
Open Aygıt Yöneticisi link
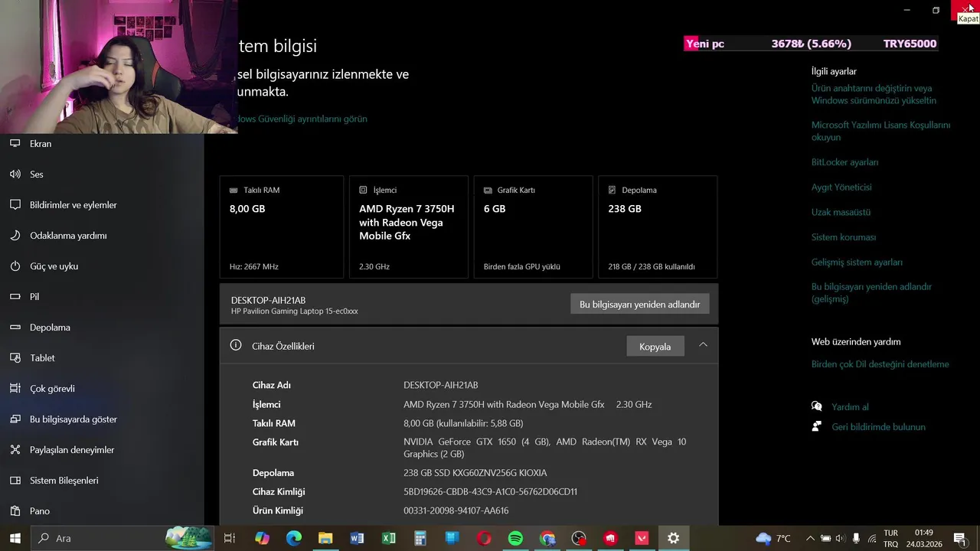841,187
